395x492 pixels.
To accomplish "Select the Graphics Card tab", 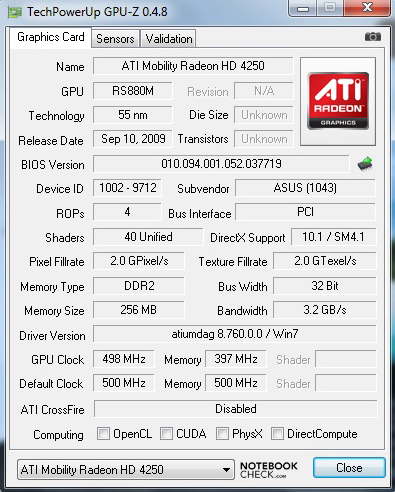I will click(x=51, y=37).
